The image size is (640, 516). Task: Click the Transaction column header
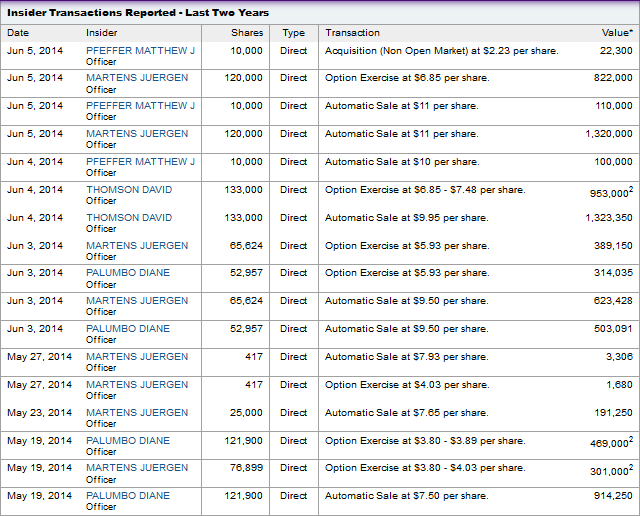353,33
